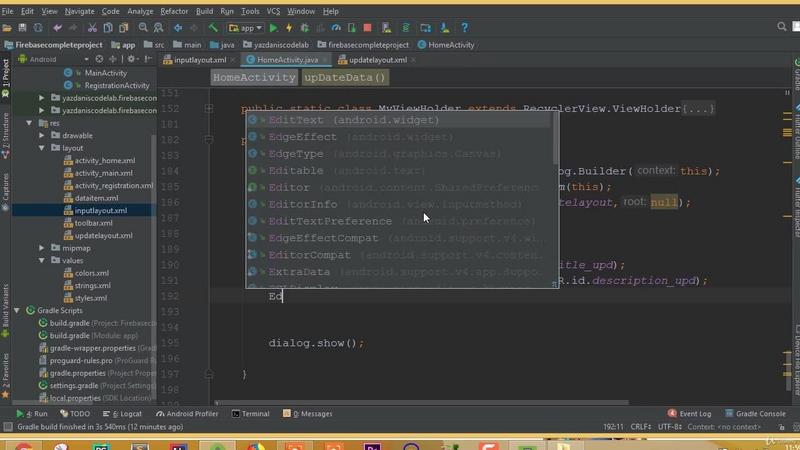Sync project with Gradle files icon
This screenshot has width=800, height=450.
(x=406, y=28)
